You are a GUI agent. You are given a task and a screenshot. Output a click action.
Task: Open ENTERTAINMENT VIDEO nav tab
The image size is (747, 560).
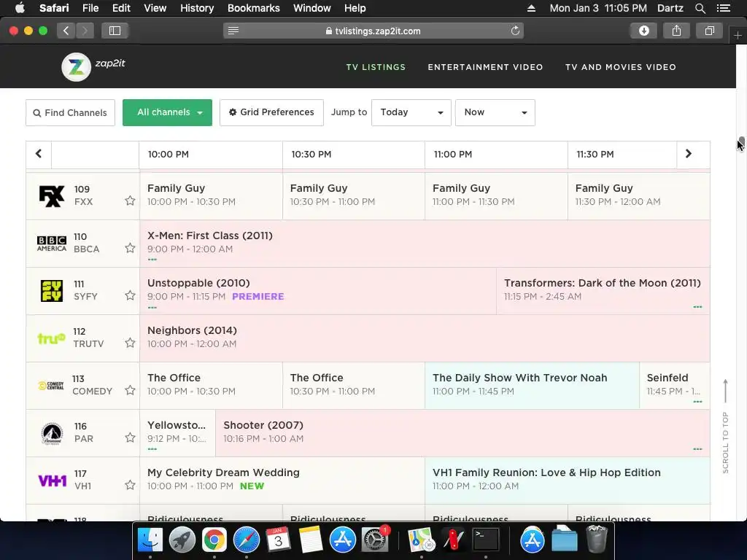point(485,67)
